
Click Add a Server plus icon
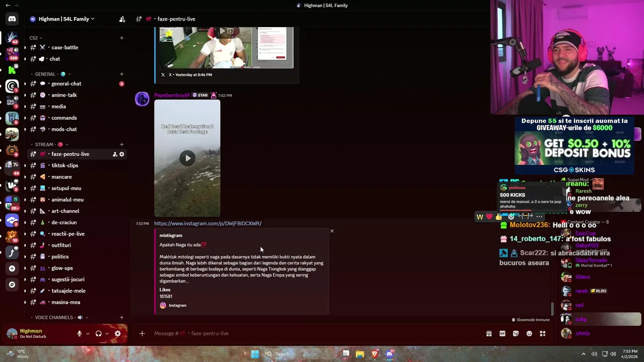point(12,268)
